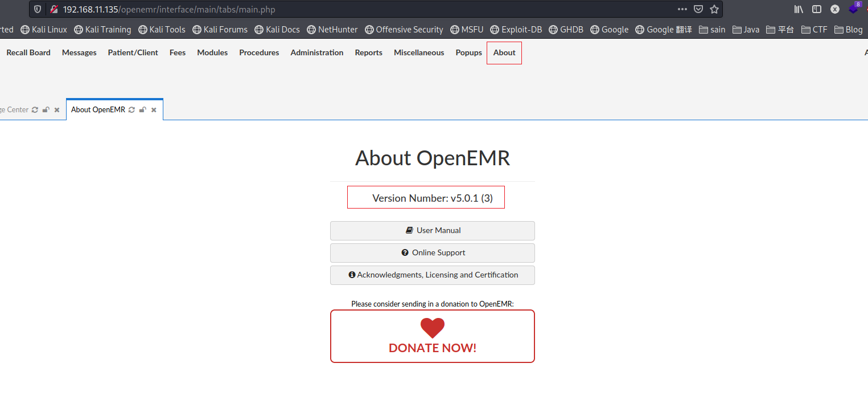868x412 pixels.
Task: Open the Recall Board menu
Action: [x=28, y=52]
